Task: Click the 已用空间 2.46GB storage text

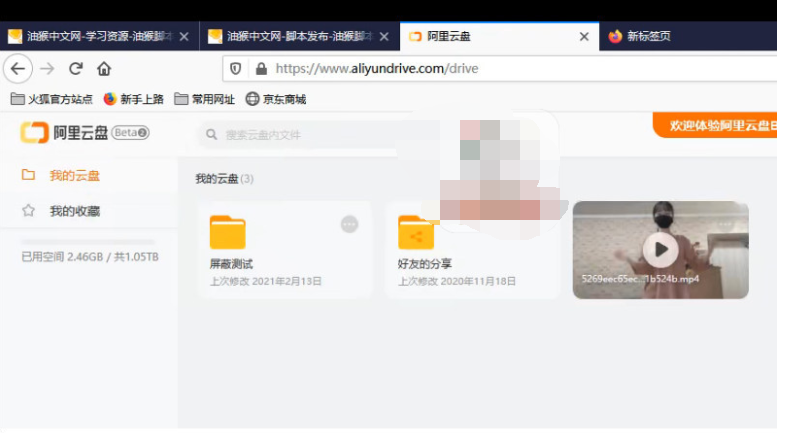Action: (x=90, y=257)
